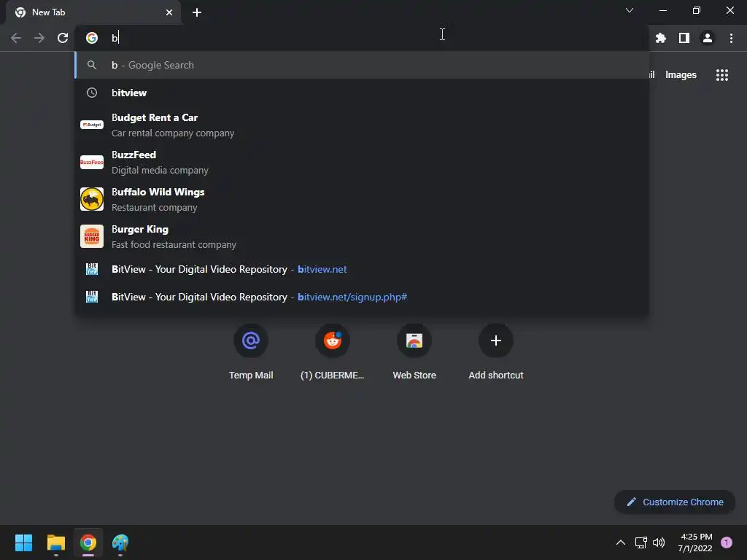Open the Windows Start menu
Viewport: 747px width, 560px height.
pyautogui.click(x=24, y=542)
